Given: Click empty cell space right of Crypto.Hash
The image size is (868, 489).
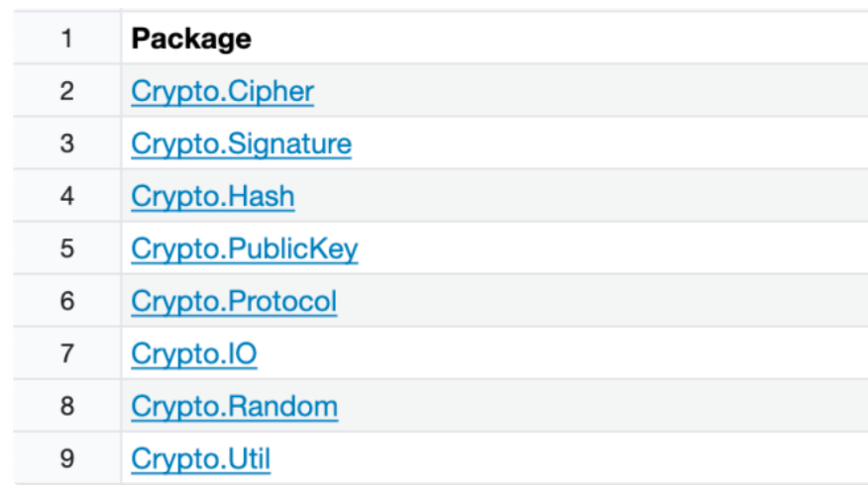Looking at the screenshot, I should click(582, 196).
